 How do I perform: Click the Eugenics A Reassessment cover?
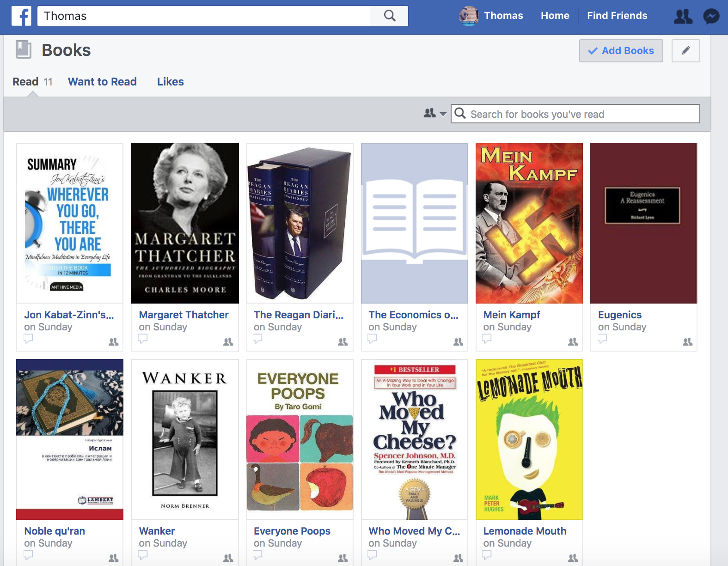point(644,223)
